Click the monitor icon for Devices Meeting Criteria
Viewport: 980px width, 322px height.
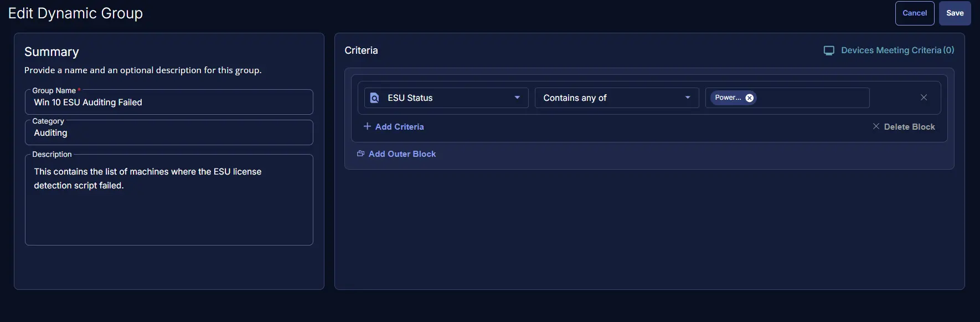829,50
